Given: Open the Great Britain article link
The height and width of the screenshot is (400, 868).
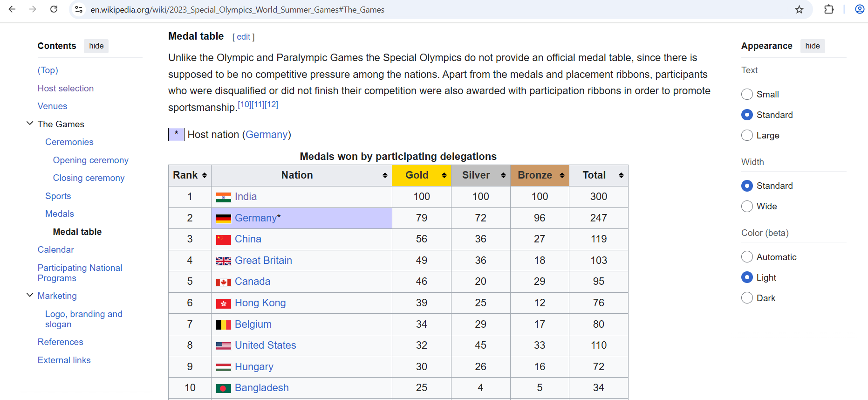Looking at the screenshot, I should pyautogui.click(x=263, y=260).
